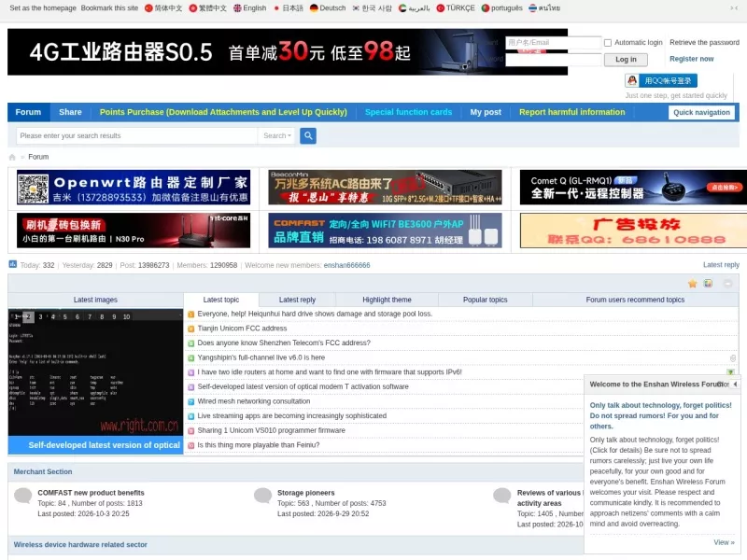The image size is (747, 560).
Task: Click Register now link
Action: pyautogui.click(x=691, y=59)
